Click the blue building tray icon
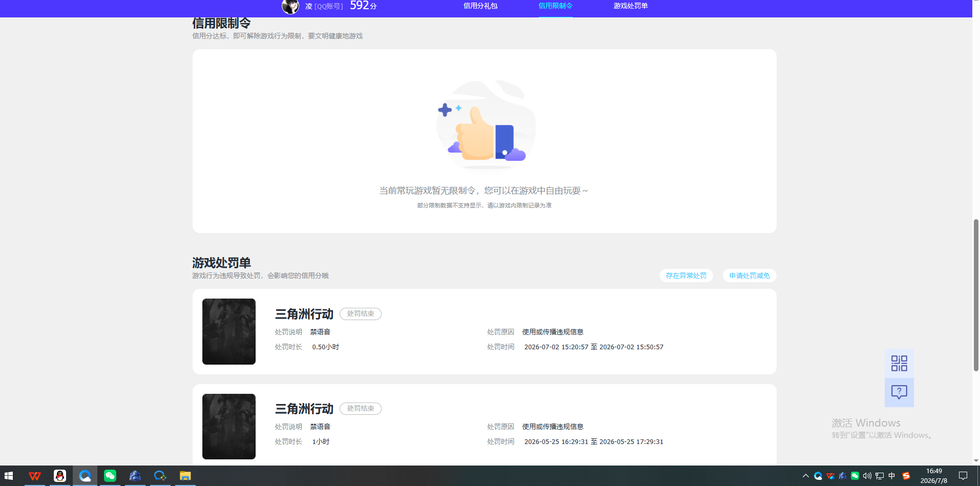Image resolution: width=980 pixels, height=486 pixels. coord(843,476)
